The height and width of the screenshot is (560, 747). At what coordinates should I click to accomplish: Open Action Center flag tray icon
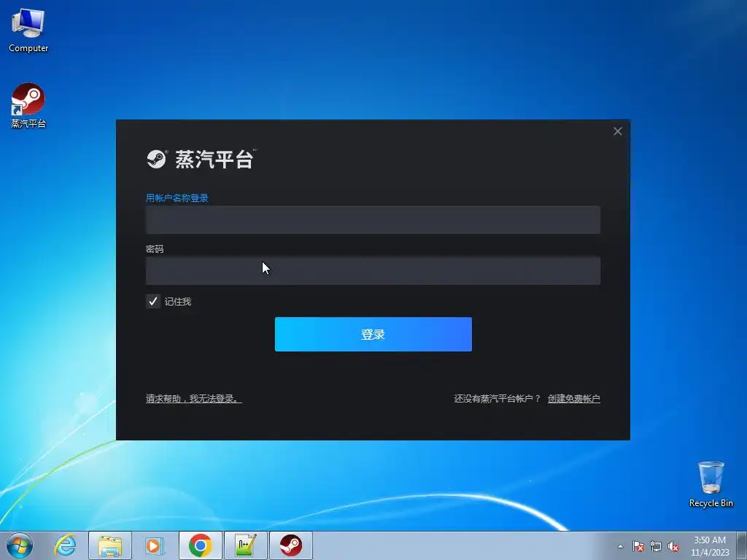click(x=638, y=546)
